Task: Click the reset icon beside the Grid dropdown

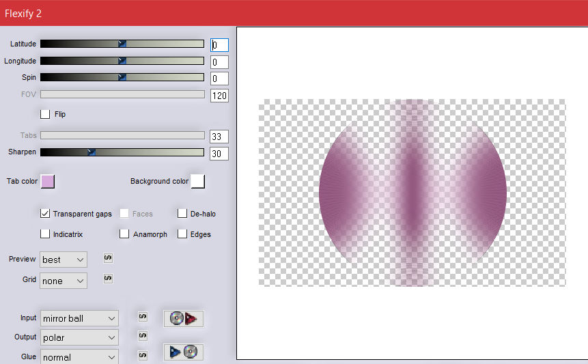Action: point(108,279)
